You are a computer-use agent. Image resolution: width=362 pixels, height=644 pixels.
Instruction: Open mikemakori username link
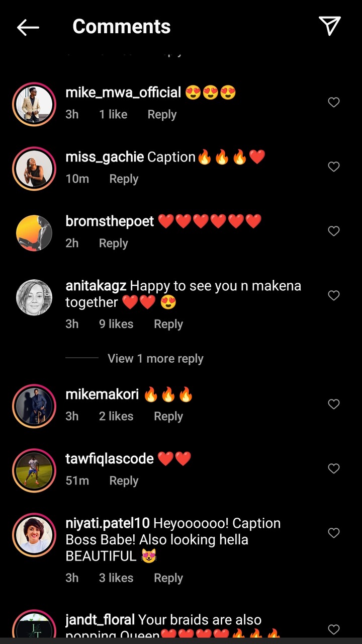(x=102, y=394)
